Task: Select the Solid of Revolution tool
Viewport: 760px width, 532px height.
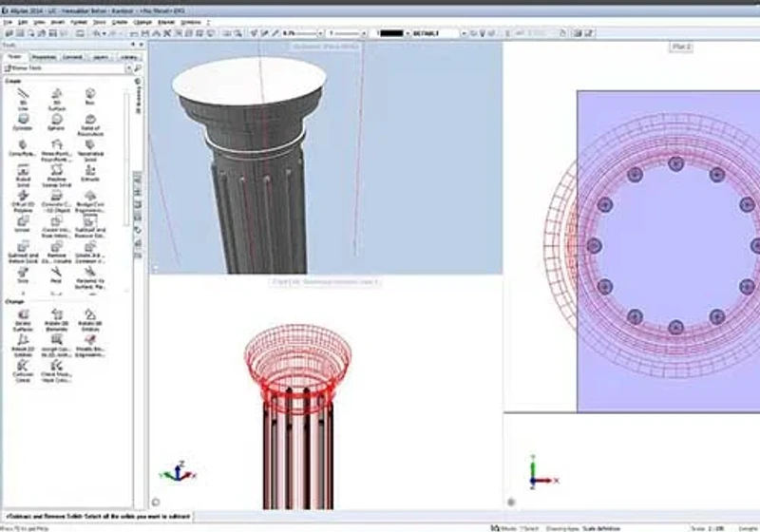Action: pyautogui.click(x=90, y=124)
